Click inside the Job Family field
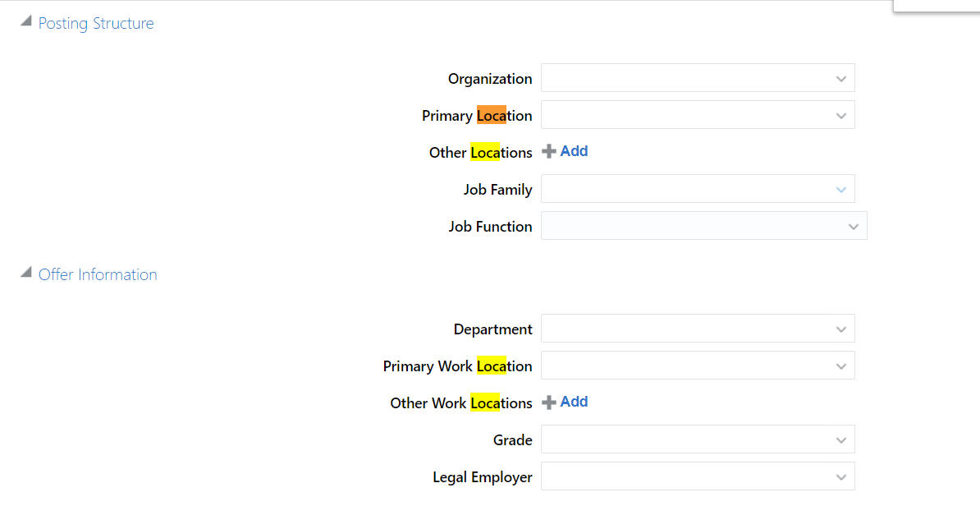Image resolution: width=980 pixels, height=506 pixels. point(698,189)
